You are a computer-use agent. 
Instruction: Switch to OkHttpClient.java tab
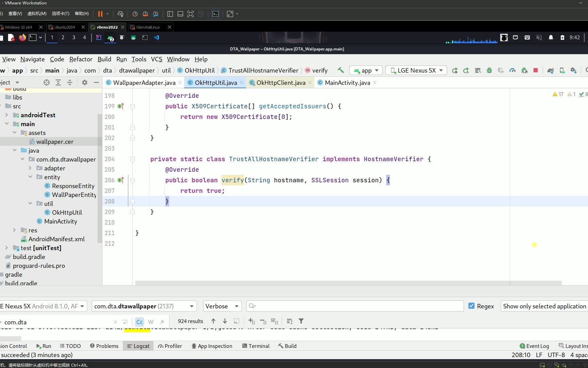pyautogui.click(x=281, y=82)
